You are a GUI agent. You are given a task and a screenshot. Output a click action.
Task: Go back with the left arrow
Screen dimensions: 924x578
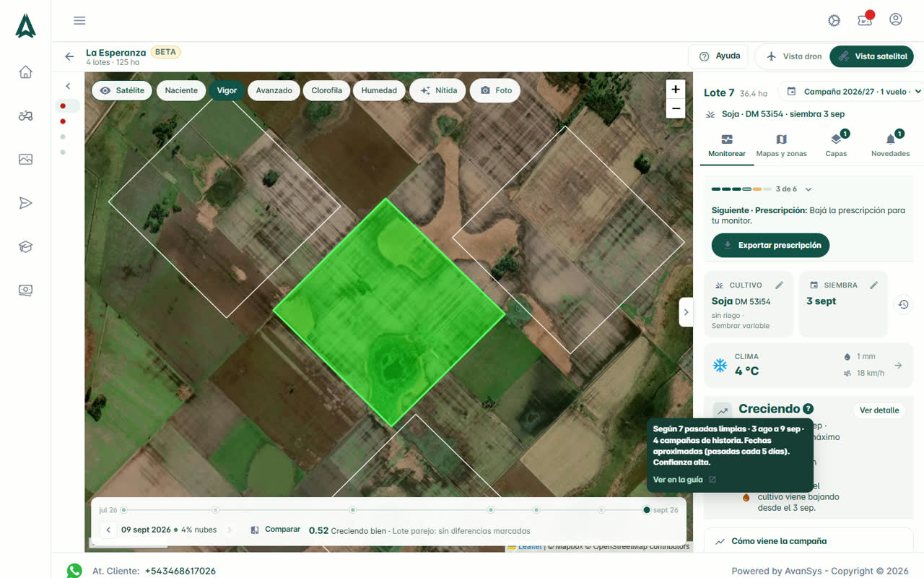click(69, 56)
